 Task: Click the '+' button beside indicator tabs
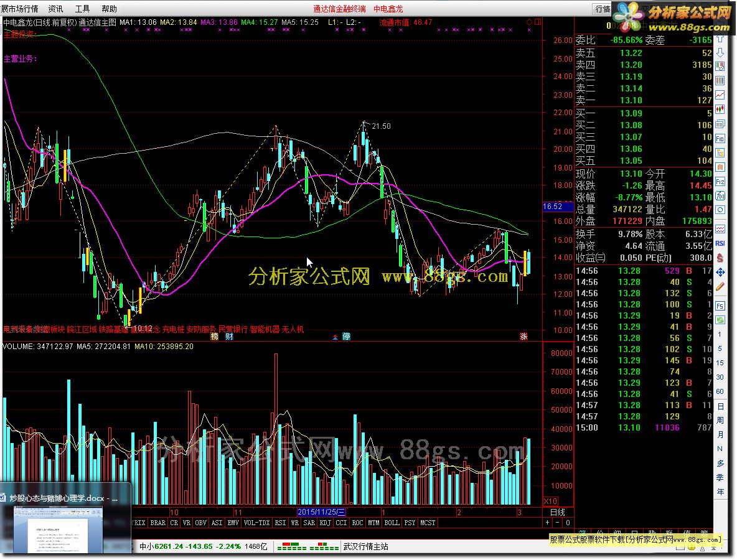tap(547, 523)
